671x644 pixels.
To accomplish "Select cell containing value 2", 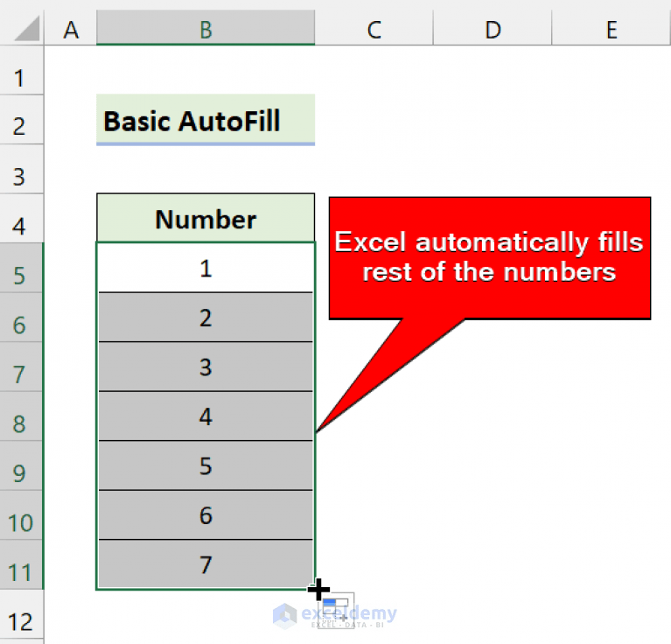I will point(206,318).
